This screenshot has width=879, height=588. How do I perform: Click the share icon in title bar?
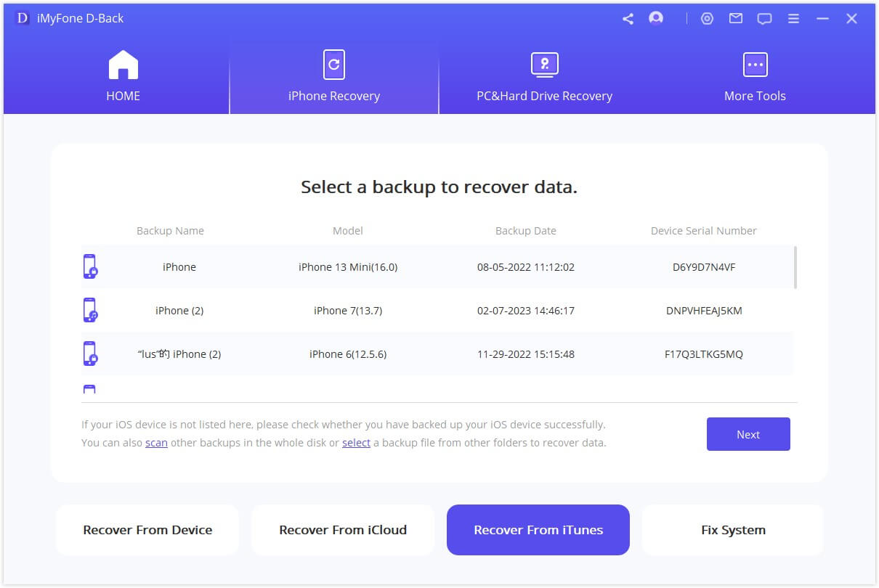pos(628,19)
